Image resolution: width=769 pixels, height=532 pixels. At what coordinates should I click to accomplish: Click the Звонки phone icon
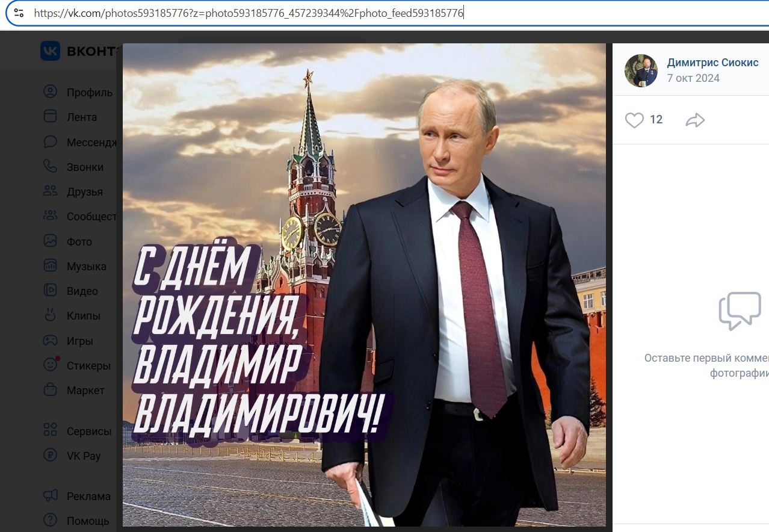click(50, 167)
